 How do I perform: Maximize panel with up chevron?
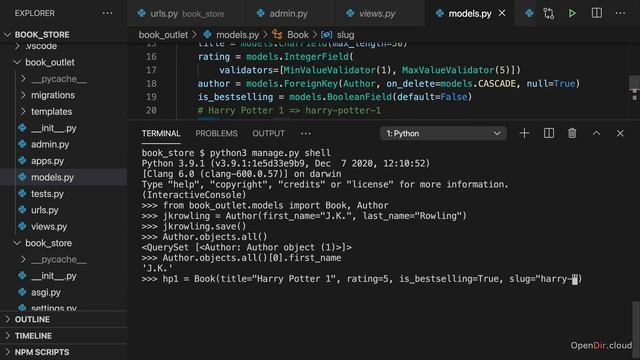click(x=596, y=133)
